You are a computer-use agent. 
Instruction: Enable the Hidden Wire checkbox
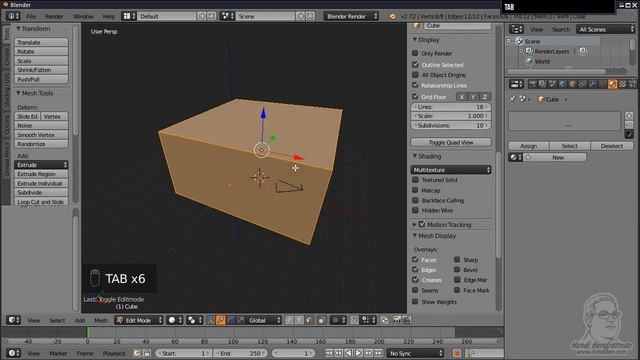pos(415,210)
